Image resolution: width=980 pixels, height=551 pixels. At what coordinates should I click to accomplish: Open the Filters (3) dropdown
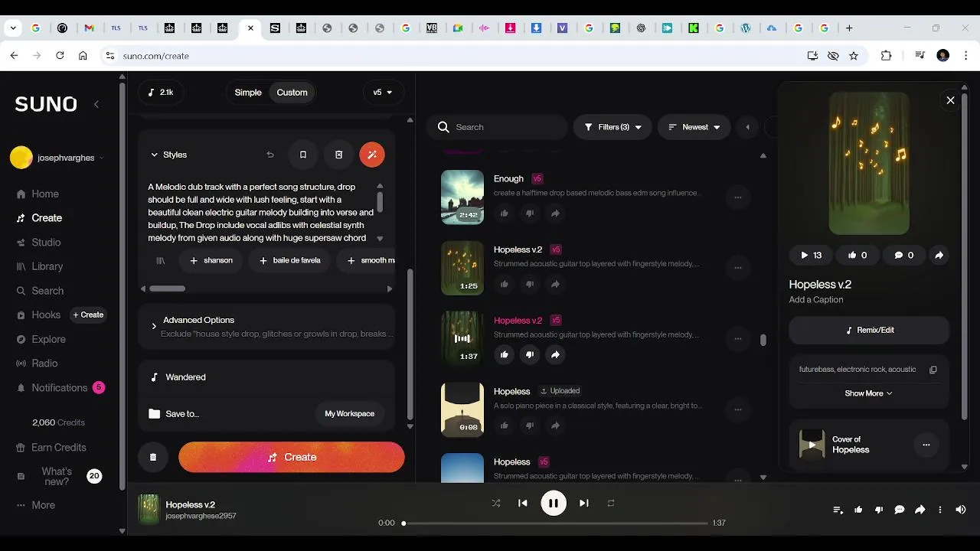612,127
